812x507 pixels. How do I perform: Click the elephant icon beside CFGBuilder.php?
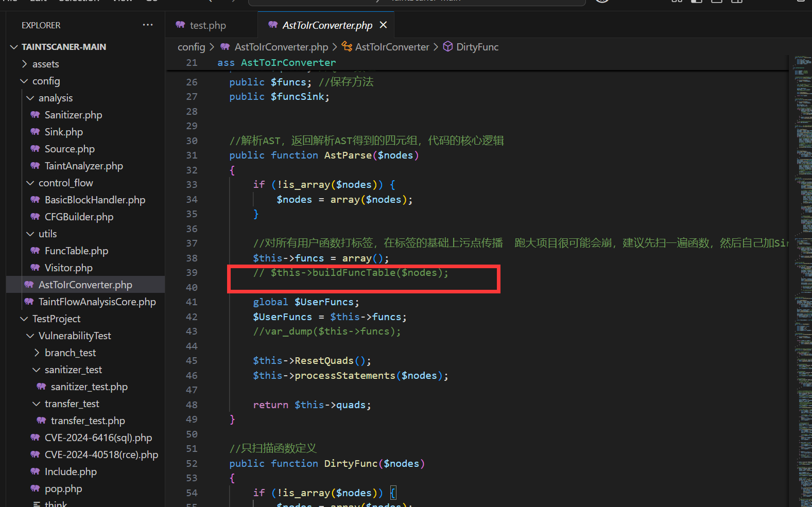[x=35, y=217]
